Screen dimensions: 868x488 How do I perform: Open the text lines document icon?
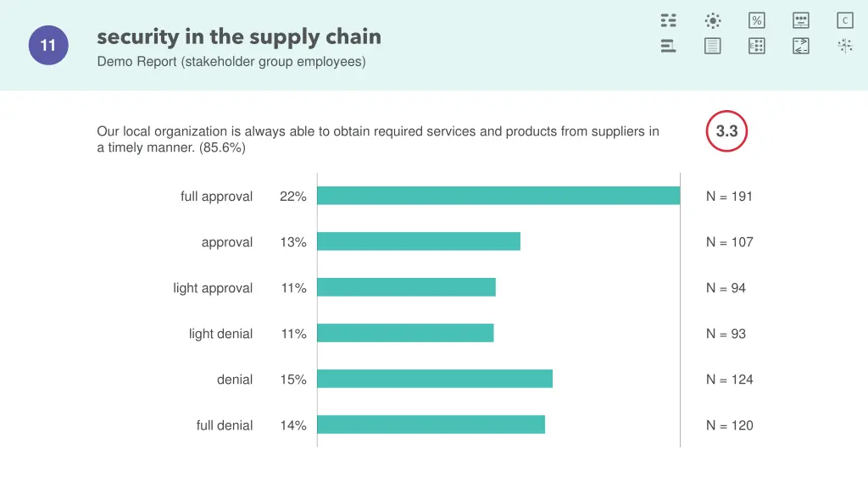coord(713,46)
